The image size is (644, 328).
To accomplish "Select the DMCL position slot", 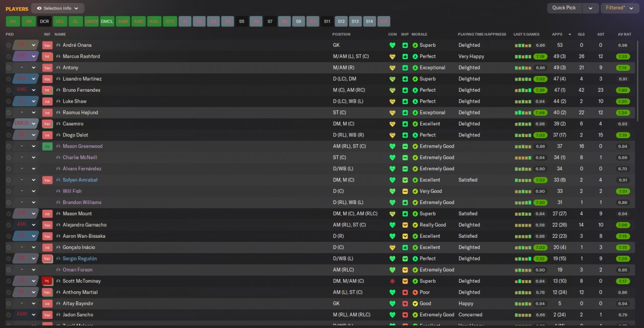I will [x=107, y=22].
